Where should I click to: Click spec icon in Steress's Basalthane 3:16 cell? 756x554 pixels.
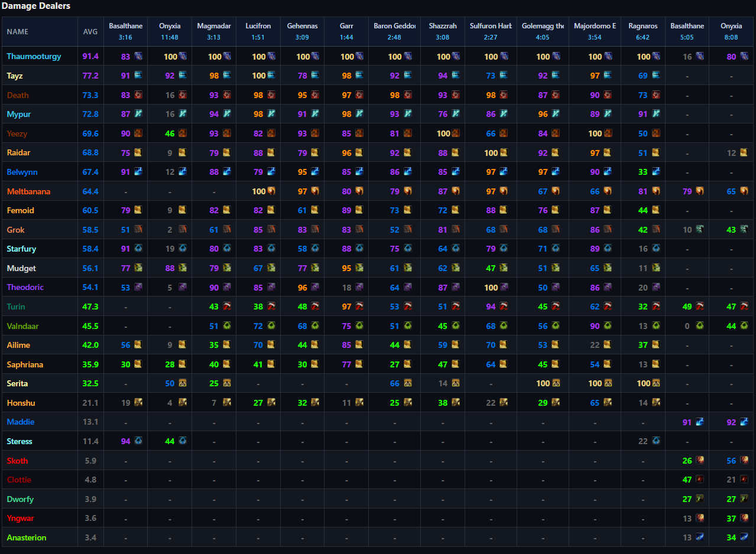[x=138, y=441]
